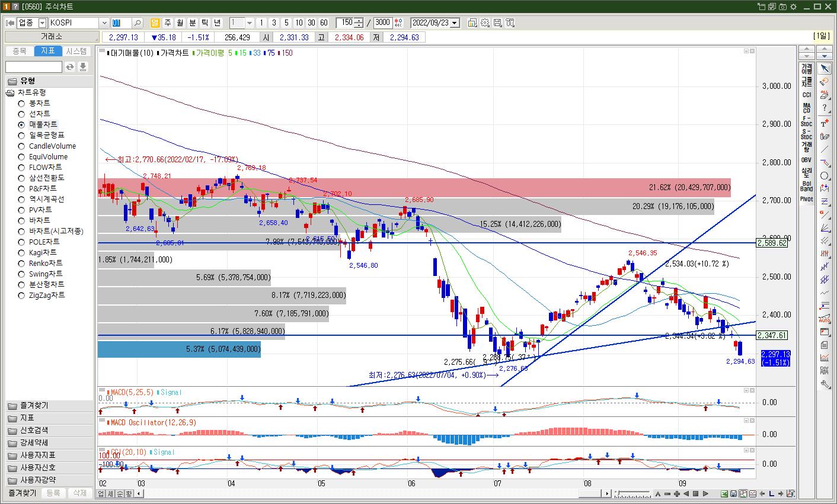Adjust the chart zoom slider at bottom

coord(633,494)
